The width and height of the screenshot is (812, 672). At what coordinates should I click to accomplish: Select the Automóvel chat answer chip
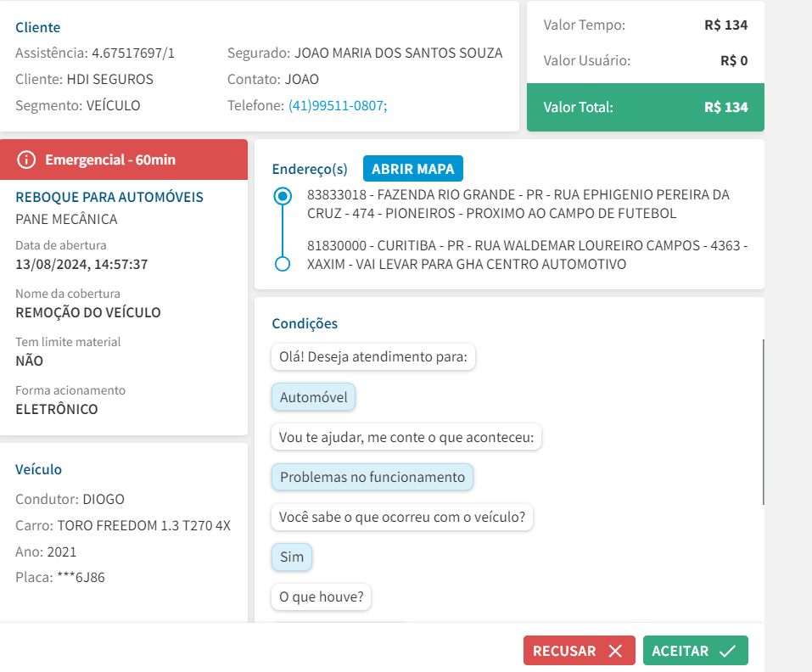[314, 397]
